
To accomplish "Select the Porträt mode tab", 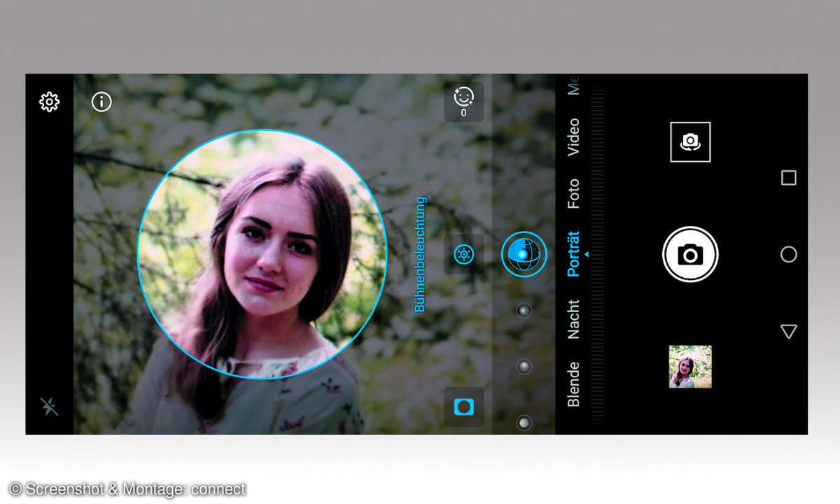I will [573, 254].
